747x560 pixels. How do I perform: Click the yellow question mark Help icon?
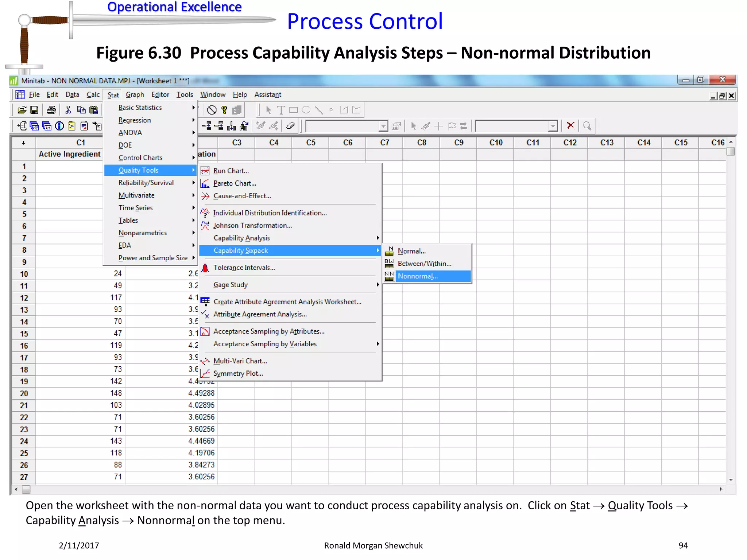click(224, 110)
